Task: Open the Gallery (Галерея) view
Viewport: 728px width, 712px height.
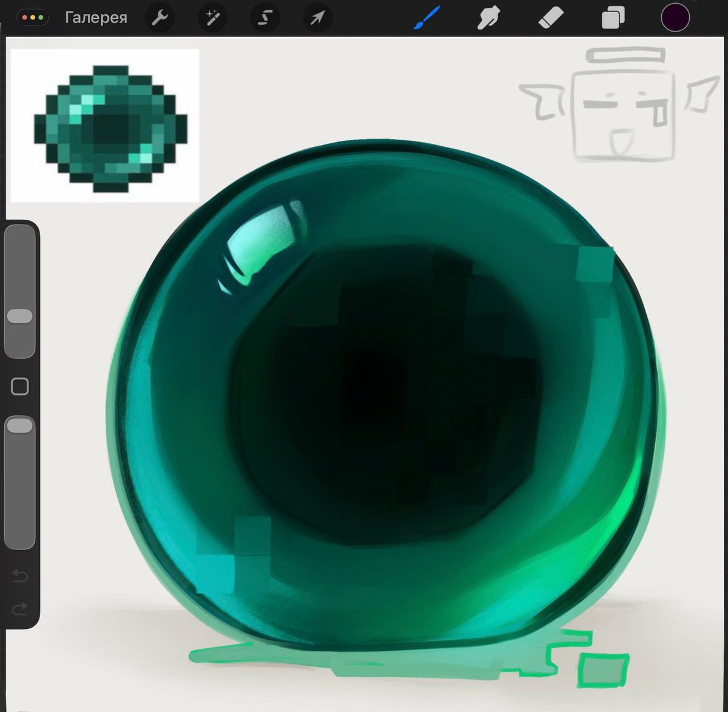Action: (x=96, y=18)
